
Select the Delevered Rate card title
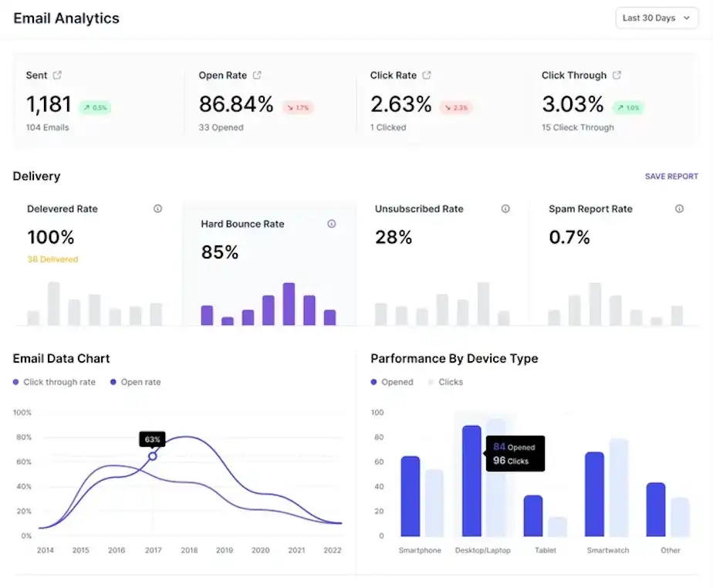coord(63,209)
